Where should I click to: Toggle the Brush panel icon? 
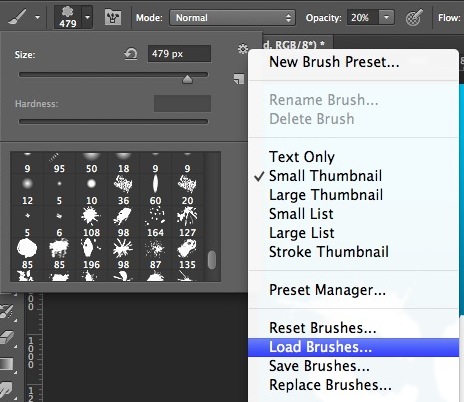113,17
